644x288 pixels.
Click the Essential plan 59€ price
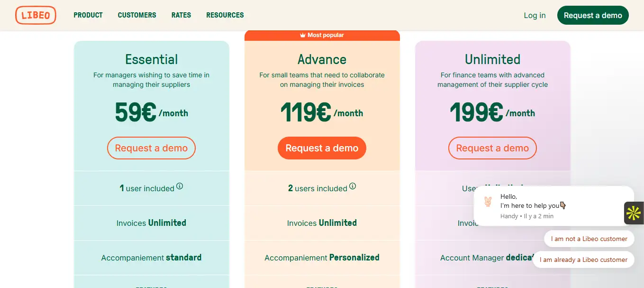pyautogui.click(x=136, y=112)
